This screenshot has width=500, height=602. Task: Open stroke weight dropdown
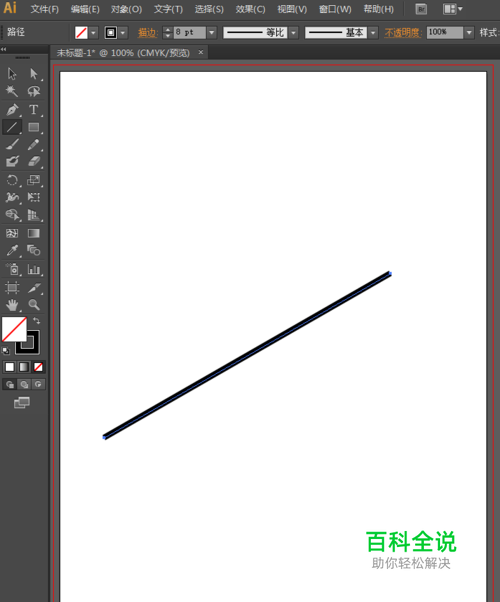pos(212,33)
